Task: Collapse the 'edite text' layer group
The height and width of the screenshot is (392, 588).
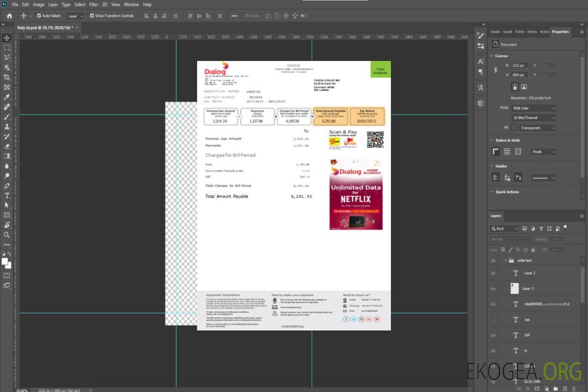Action: pyautogui.click(x=505, y=260)
